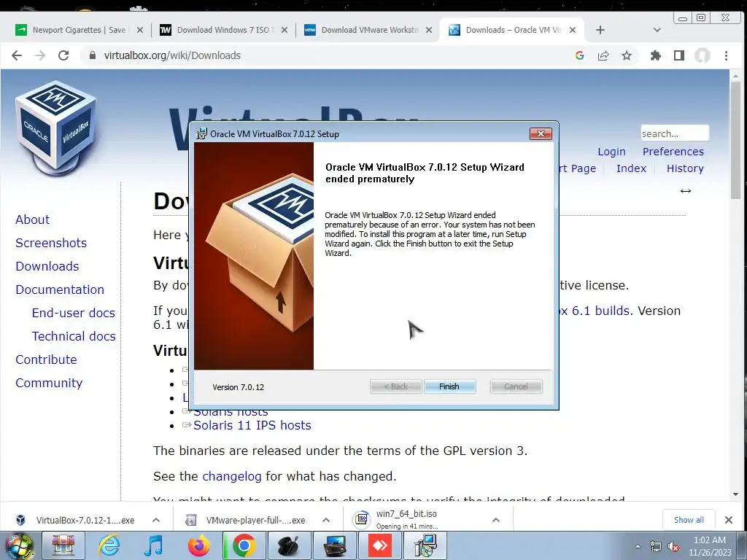Viewport: 747px width, 560px height.
Task: Open the muted volume tray icon
Action: tap(673, 547)
